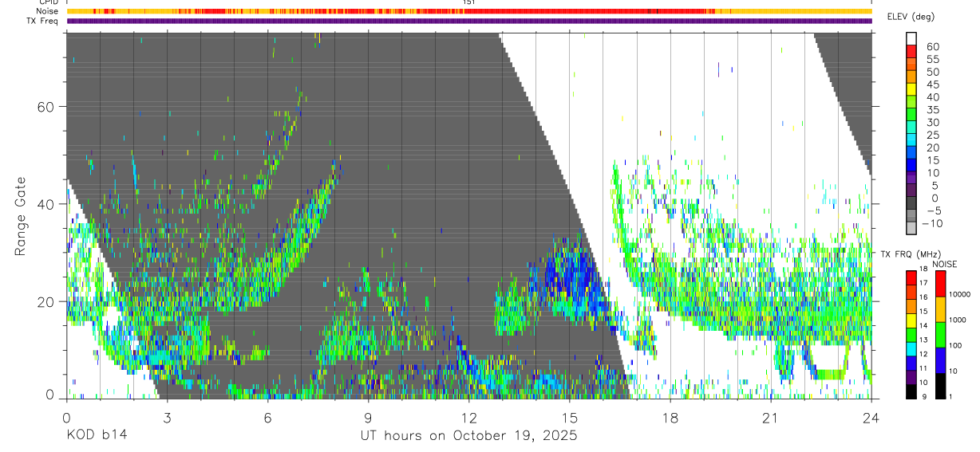Click the 'NOISE' legend title
Image resolution: width=980 pixels, height=452 pixels.
(x=945, y=264)
